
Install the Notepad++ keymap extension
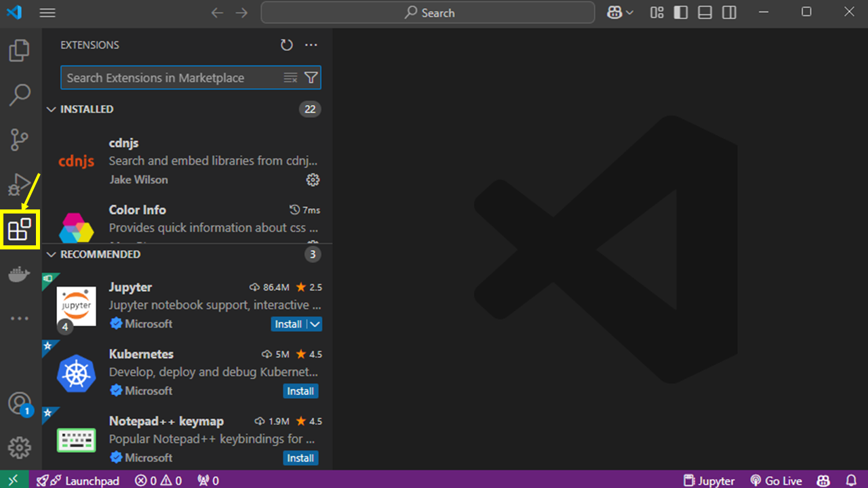point(300,458)
